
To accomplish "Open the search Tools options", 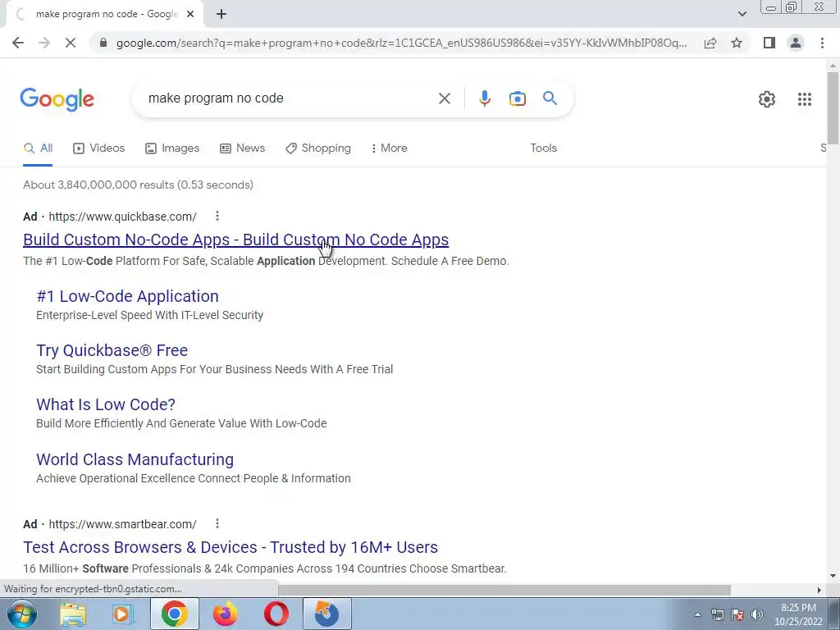I will (x=543, y=148).
